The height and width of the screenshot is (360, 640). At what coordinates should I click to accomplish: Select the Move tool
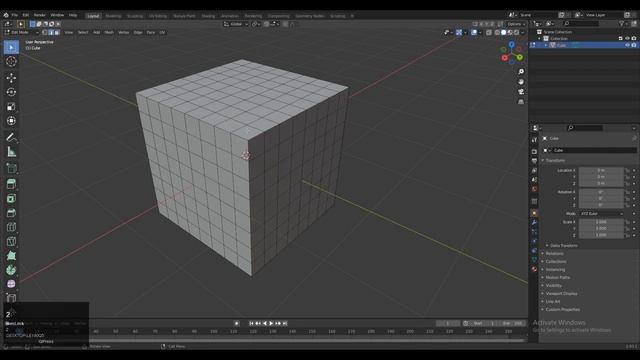pos(11,78)
